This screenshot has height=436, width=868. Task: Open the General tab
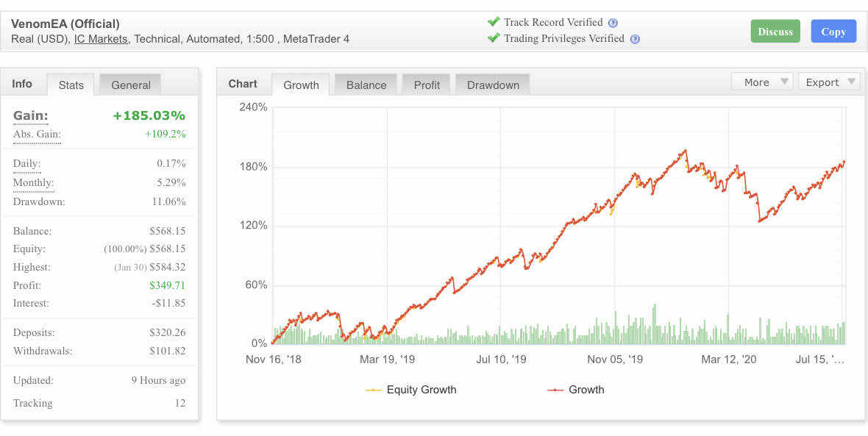(x=131, y=85)
